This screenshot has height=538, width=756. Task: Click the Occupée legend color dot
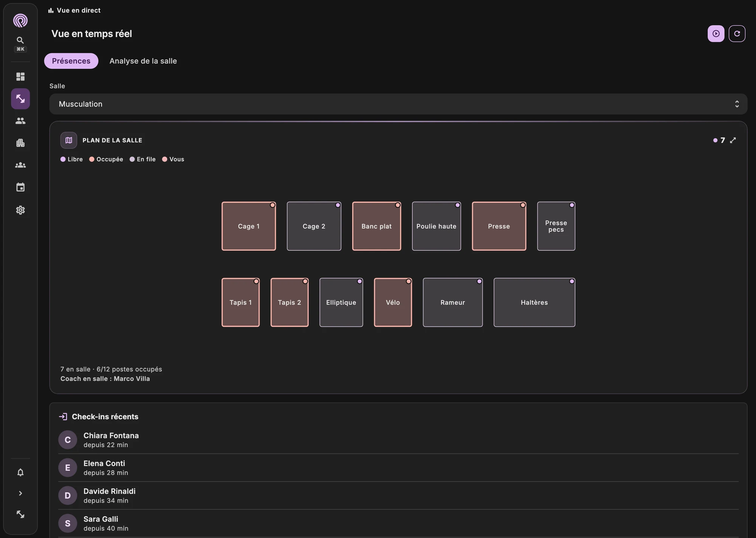pos(91,159)
